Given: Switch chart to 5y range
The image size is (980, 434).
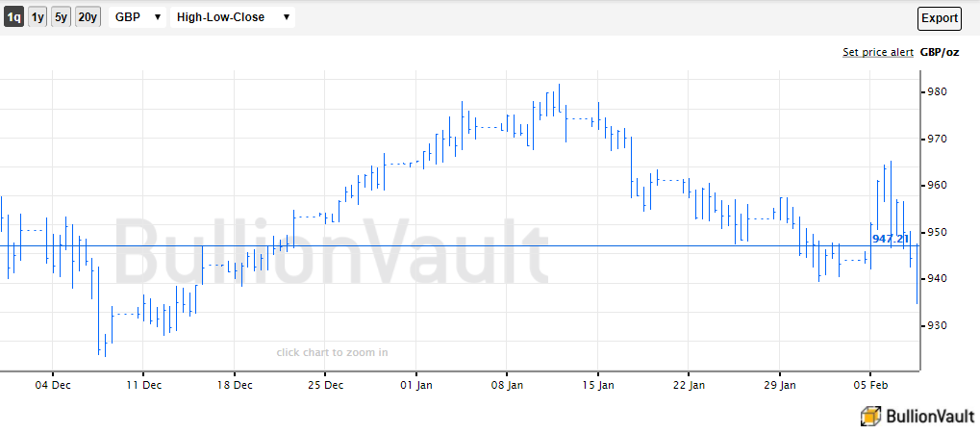Looking at the screenshot, I should click(61, 17).
